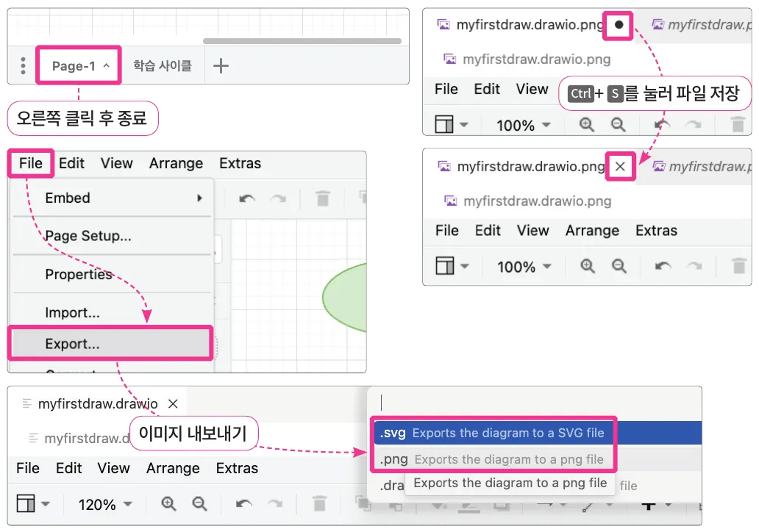This screenshot has height=532, width=759.
Task: Open the three-dot pages menu beside Page-1
Action: (23, 66)
